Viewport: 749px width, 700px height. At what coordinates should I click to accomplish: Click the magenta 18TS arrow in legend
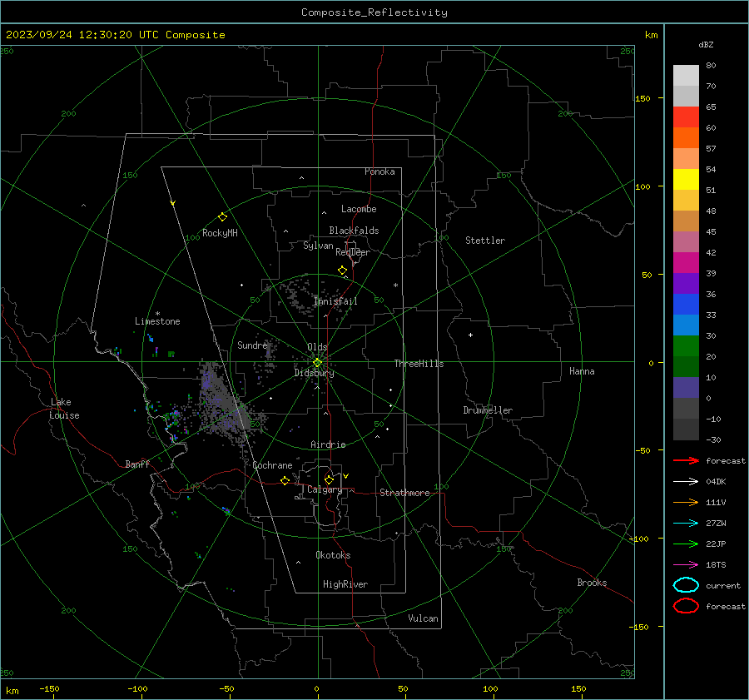tap(686, 565)
